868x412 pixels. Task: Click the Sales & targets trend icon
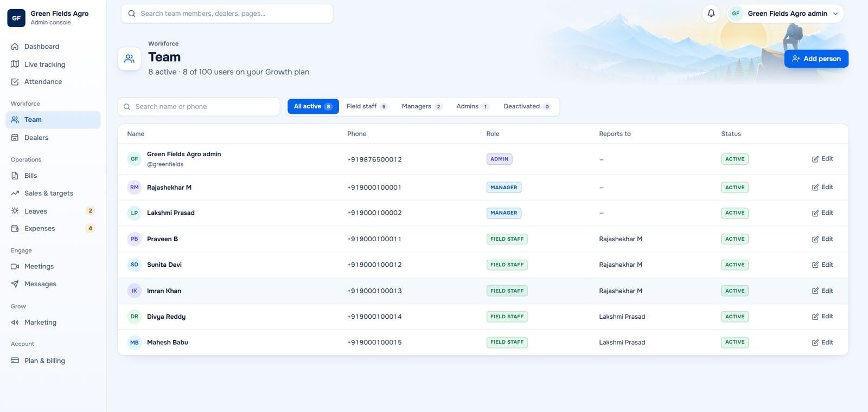point(15,194)
